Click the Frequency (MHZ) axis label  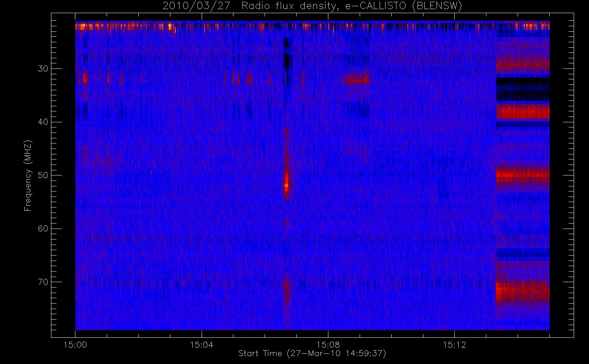coord(28,175)
